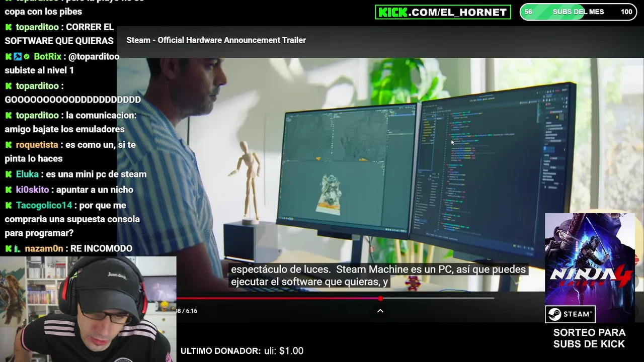Open ki0skito's chat username
This screenshot has width=644, height=362.
click(32, 190)
